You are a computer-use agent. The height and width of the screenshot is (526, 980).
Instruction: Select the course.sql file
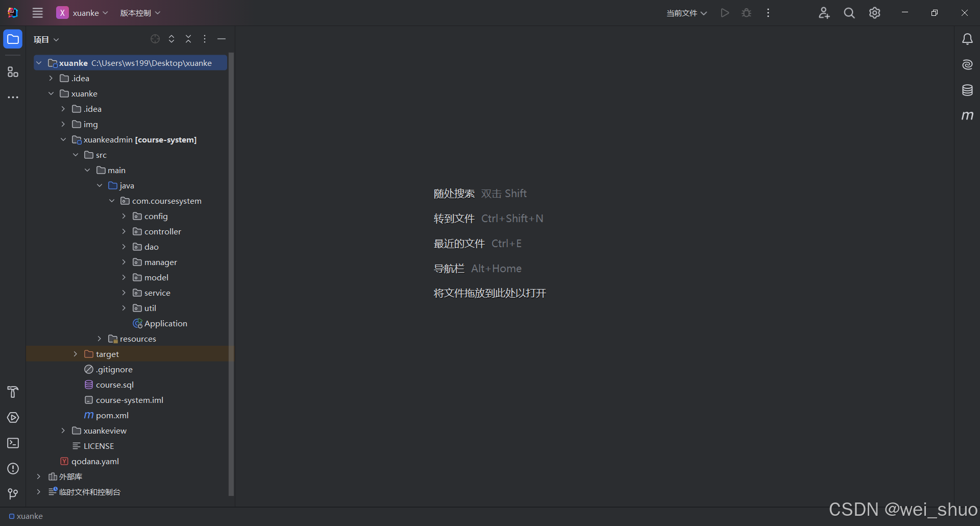tap(109, 385)
